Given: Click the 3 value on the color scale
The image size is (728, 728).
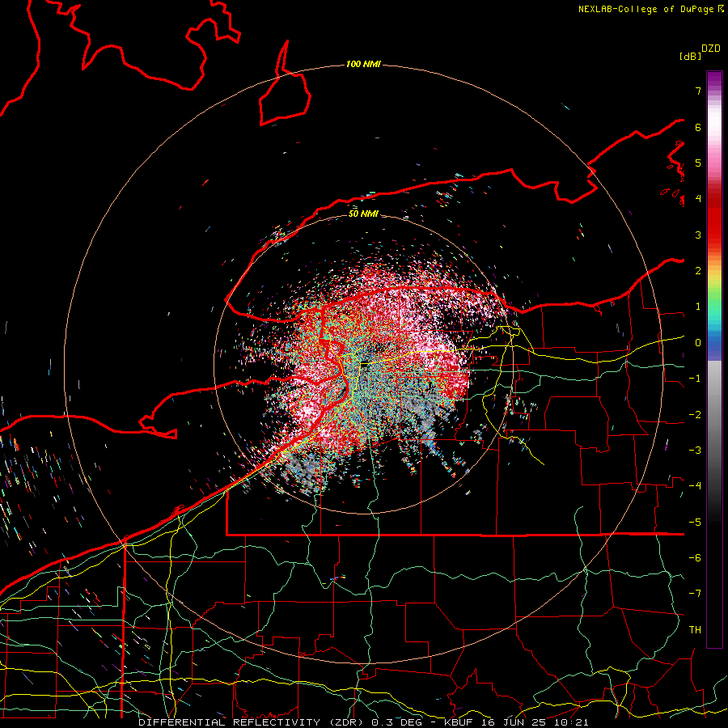Looking at the screenshot, I should [698, 235].
